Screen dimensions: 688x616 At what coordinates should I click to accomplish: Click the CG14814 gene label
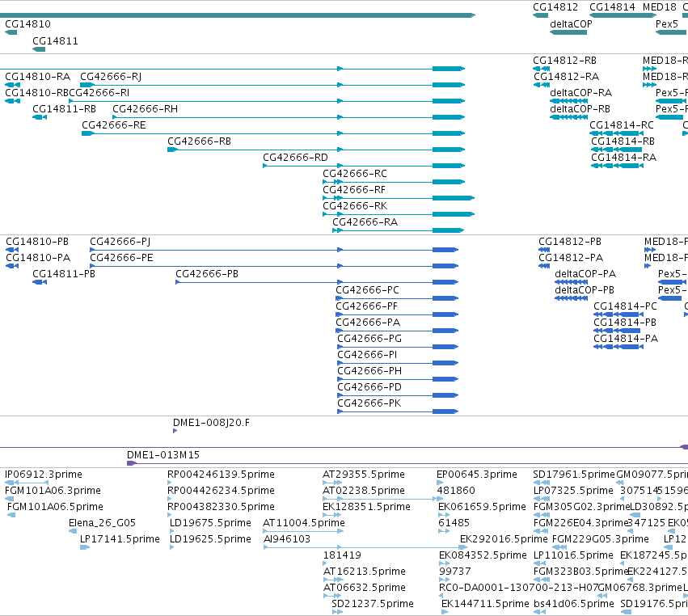pos(612,7)
